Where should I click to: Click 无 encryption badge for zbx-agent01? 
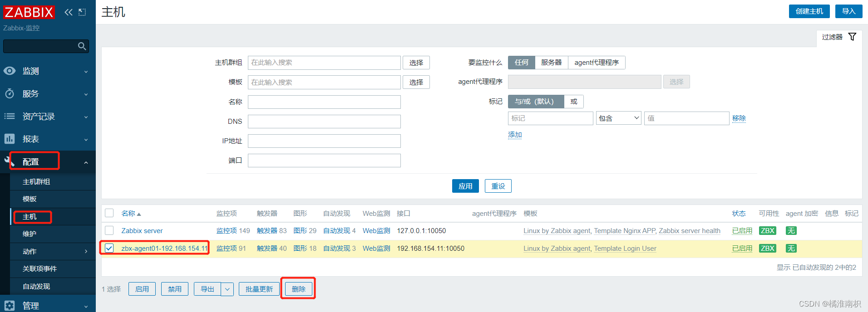pyautogui.click(x=791, y=249)
